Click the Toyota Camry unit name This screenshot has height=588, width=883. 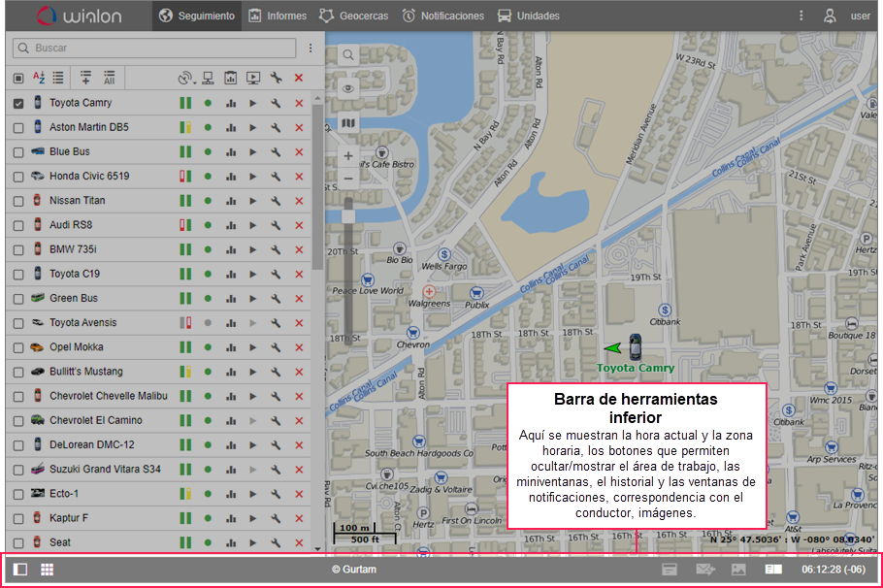coord(81,103)
